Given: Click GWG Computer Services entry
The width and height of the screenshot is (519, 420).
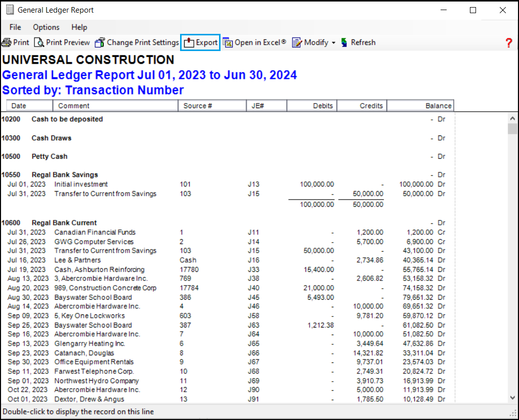Looking at the screenshot, I should 94,242.
